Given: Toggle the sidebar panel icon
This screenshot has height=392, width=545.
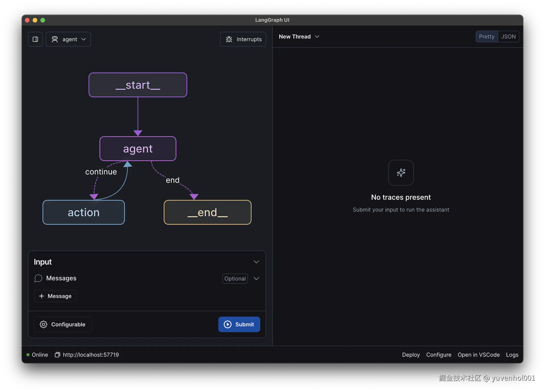Looking at the screenshot, I should click(x=35, y=39).
